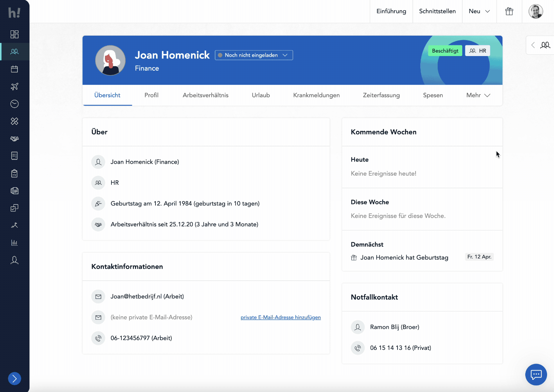Switch to the Krankmeldungen tab
This screenshot has width=554, height=392.
(316, 95)
